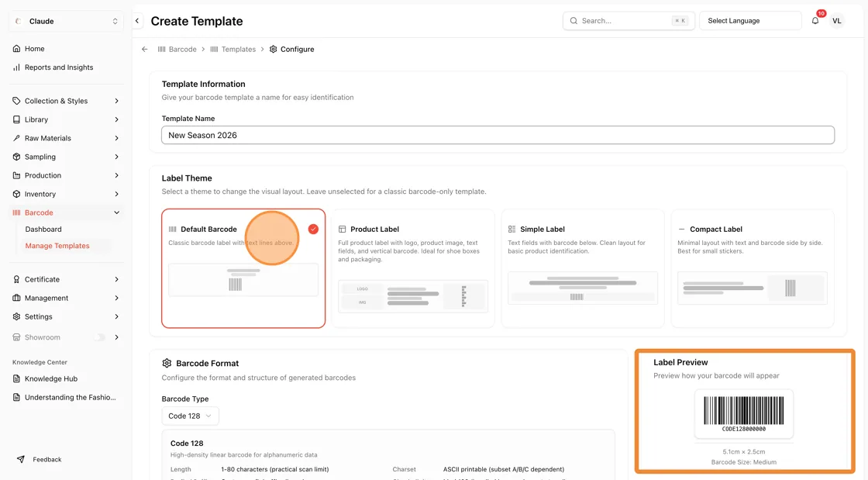The height and width of the screenshot is (480, 868).
Task: Open the Barcode Type Code 128 dropdown
Action: pos(190,416)
